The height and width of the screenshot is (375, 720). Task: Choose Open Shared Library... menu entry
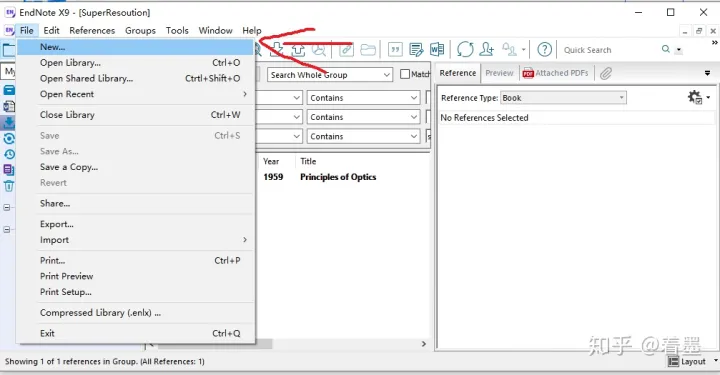pos(135,78)
